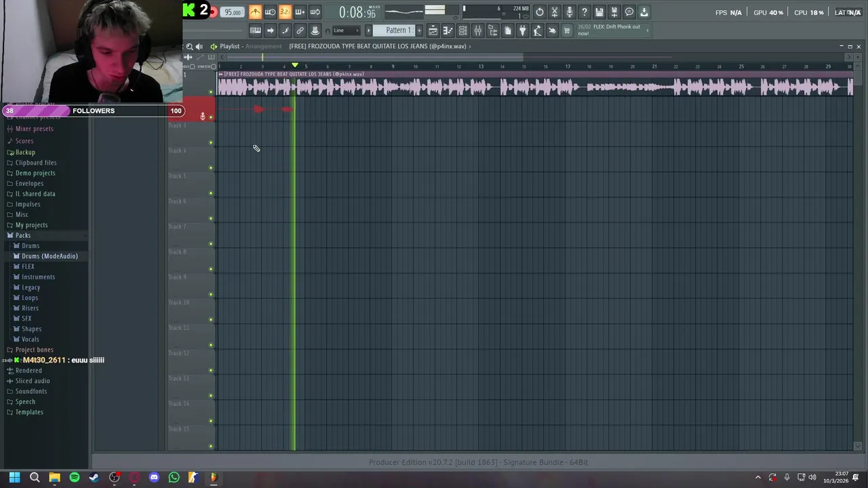Open Windows Start menu
Viewport: 868px width, 488px height.
point(14,477)
